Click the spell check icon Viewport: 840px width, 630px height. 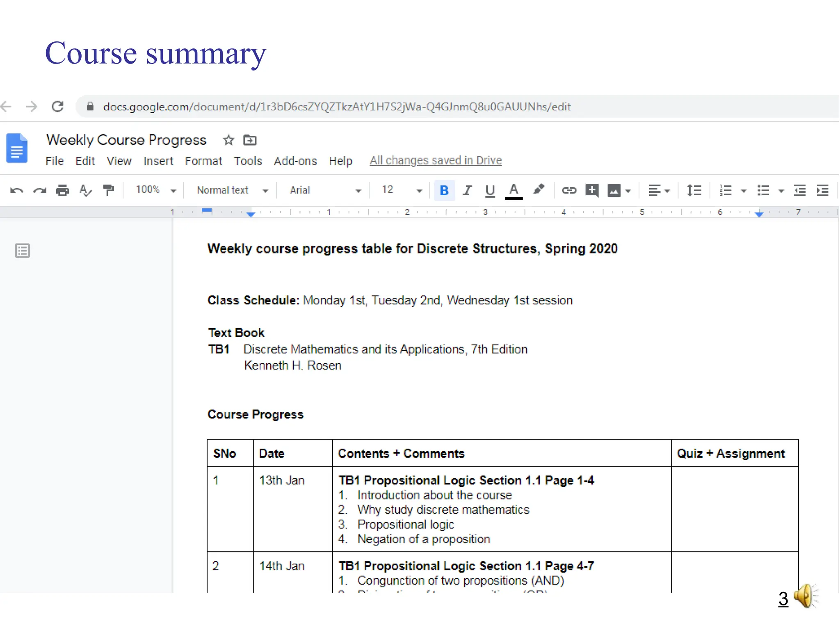[85, 190]
